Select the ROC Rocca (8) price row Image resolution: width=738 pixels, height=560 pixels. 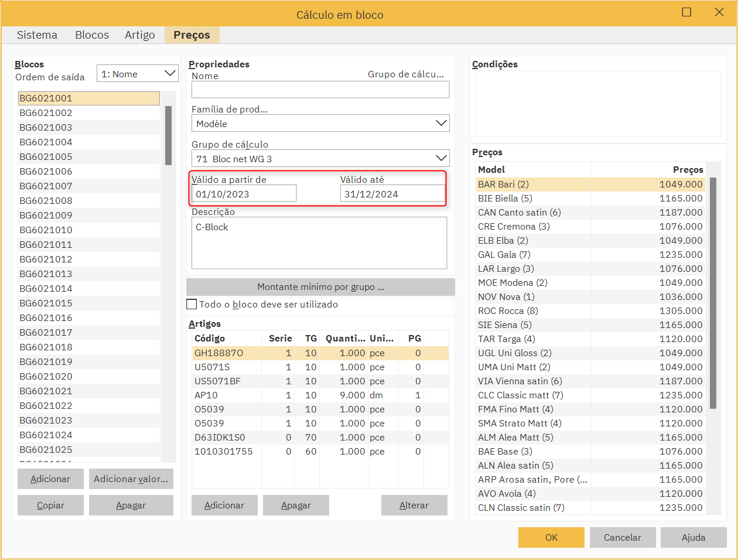pos(508,311)
